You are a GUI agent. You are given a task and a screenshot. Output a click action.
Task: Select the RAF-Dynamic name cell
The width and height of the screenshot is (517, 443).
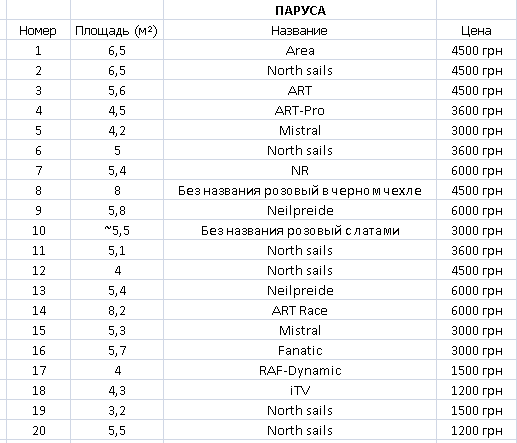[x=300, y=370]
